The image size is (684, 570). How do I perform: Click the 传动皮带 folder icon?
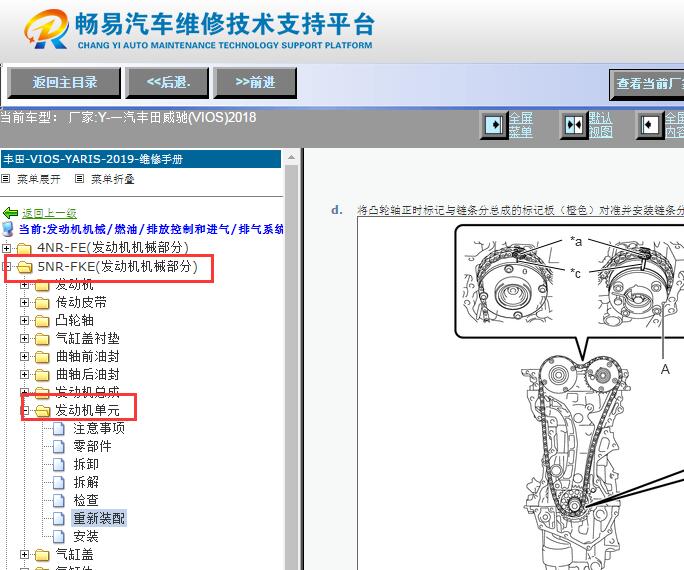coord(42,303)
